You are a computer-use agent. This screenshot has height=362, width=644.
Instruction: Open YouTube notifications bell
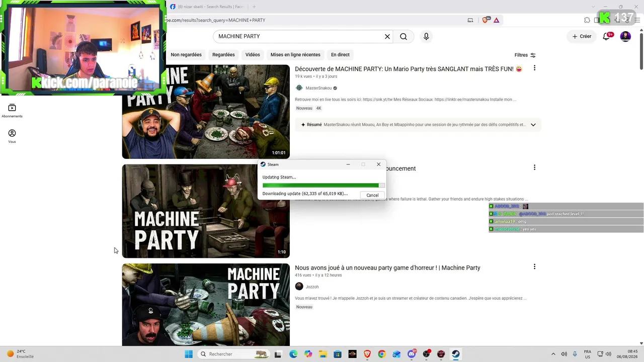coord(607,36)
